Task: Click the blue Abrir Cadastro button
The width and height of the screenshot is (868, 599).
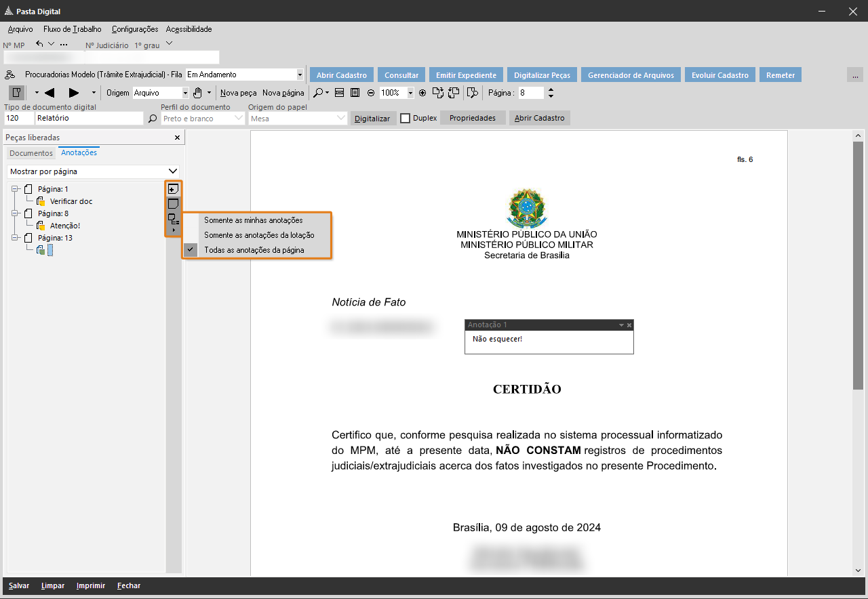Action: click(x=342, y=75)
